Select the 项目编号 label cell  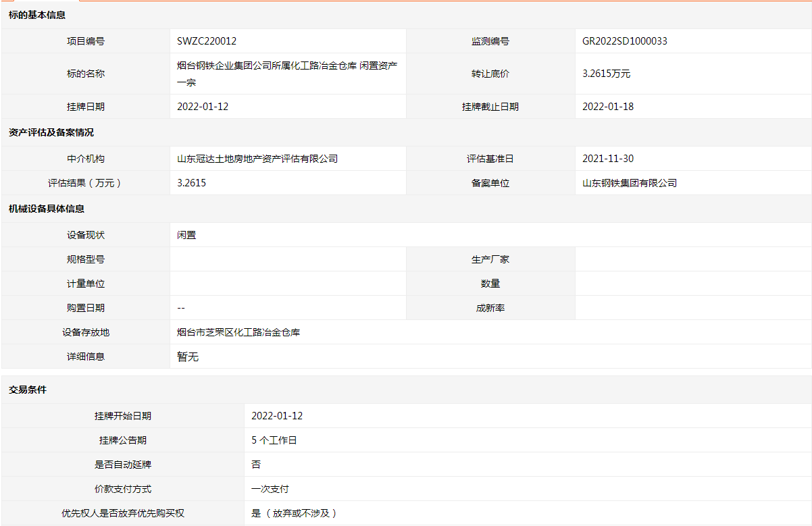86,41
